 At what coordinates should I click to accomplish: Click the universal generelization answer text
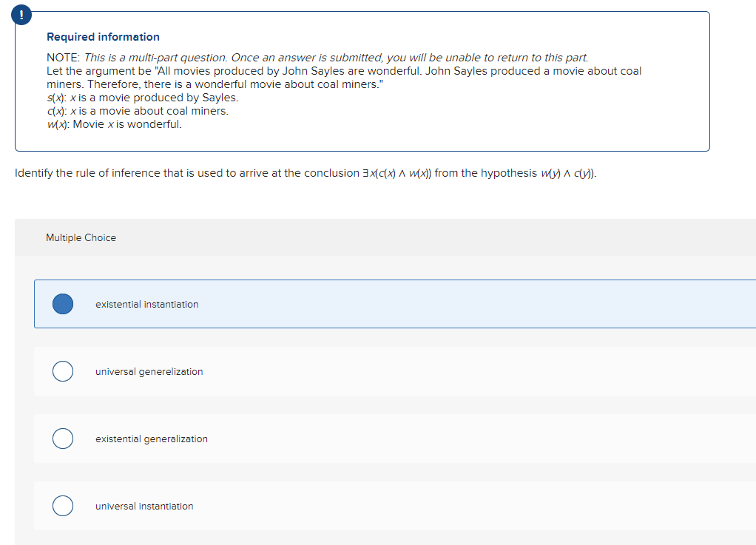click(x=149, y=371)
